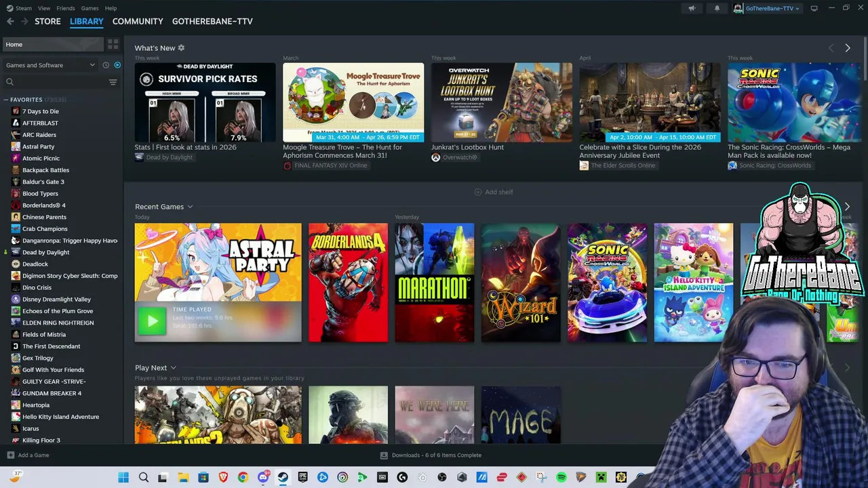The width and height of the screenshot is (868, 488).
Task: Select GUNDAM BREAKER 4 in list
Action: pyautogui.click(x=52, y=393)
